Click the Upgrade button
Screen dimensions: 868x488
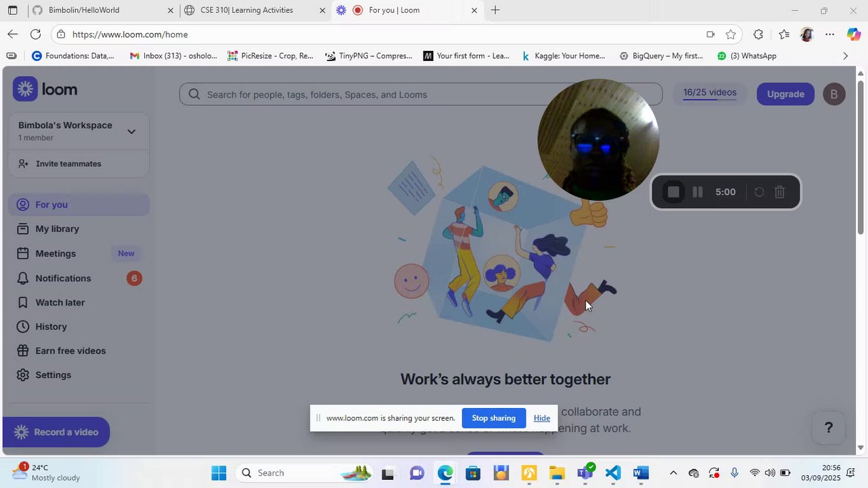[x=785, y=94]
